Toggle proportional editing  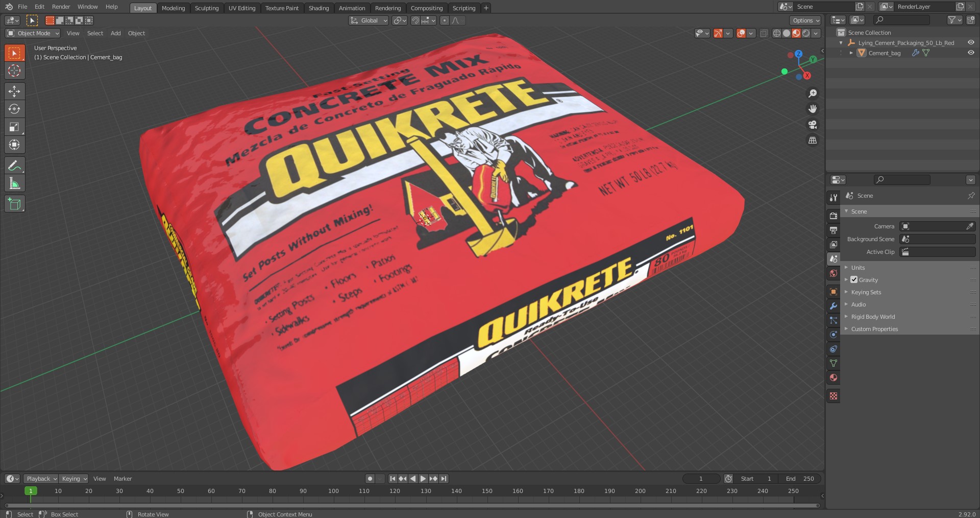444,20
